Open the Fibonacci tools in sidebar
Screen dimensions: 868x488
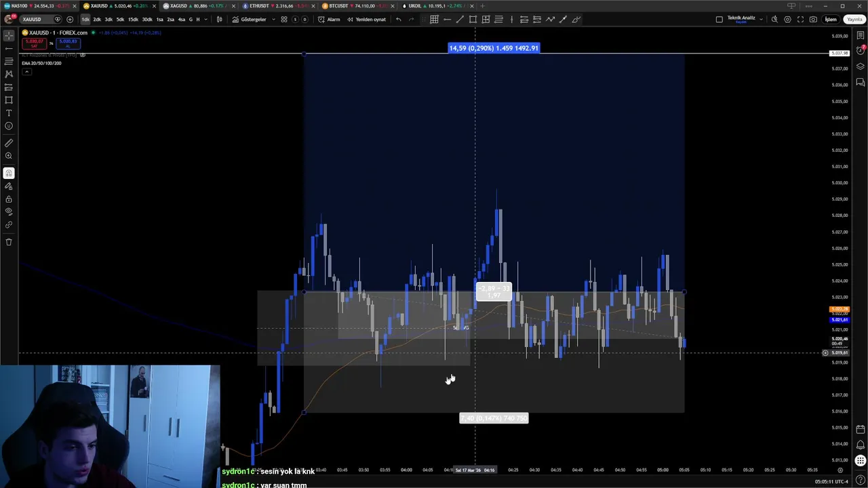point(9,61)
